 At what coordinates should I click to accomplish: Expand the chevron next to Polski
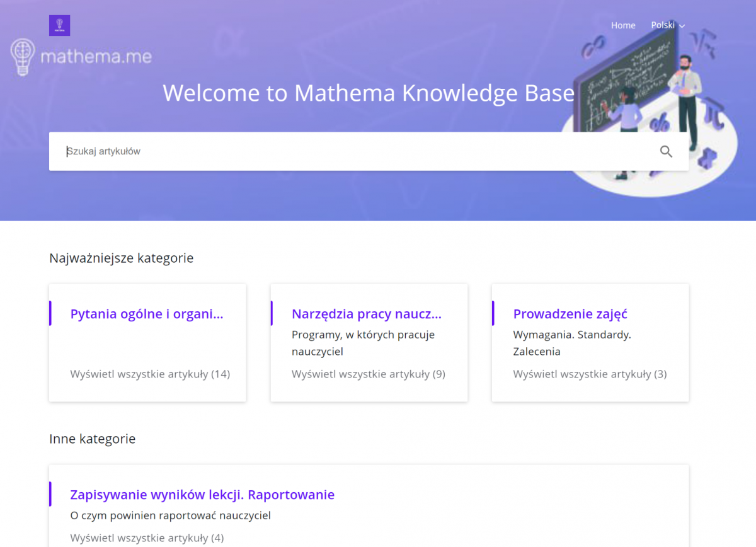[x=682, y=26]
